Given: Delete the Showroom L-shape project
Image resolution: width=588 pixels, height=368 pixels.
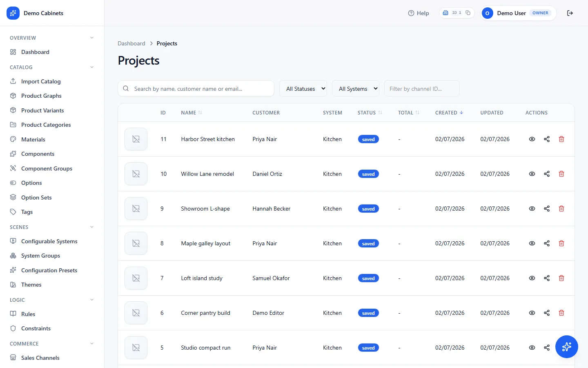Looking at the screenshot, I should 561,209.
